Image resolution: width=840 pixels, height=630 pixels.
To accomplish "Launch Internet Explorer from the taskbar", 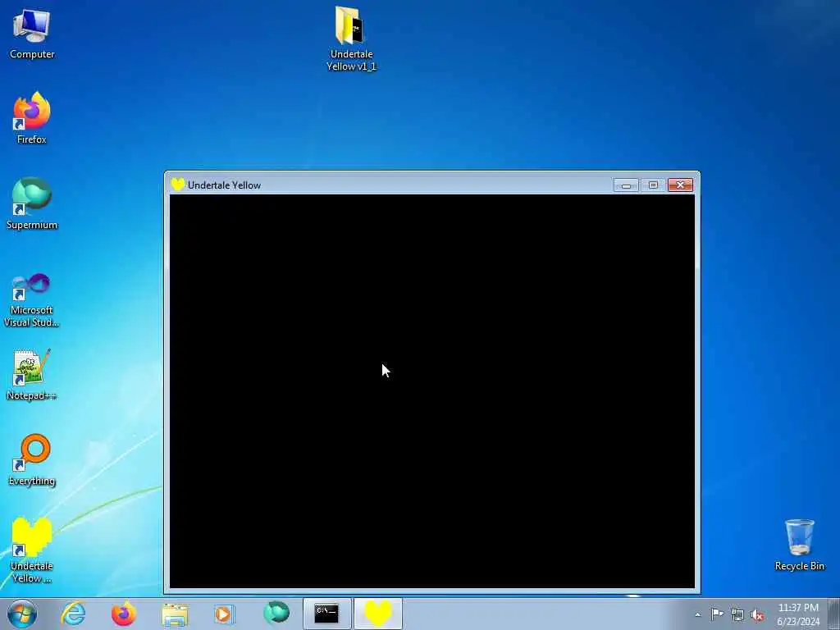I will point(73,614).
